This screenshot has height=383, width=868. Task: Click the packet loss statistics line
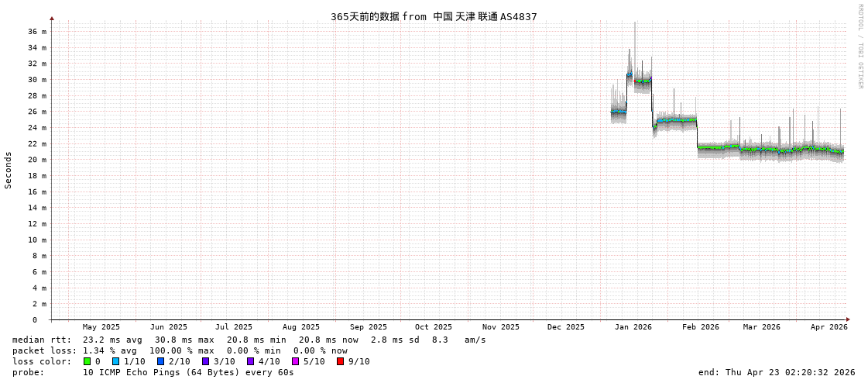coord(180,350)
